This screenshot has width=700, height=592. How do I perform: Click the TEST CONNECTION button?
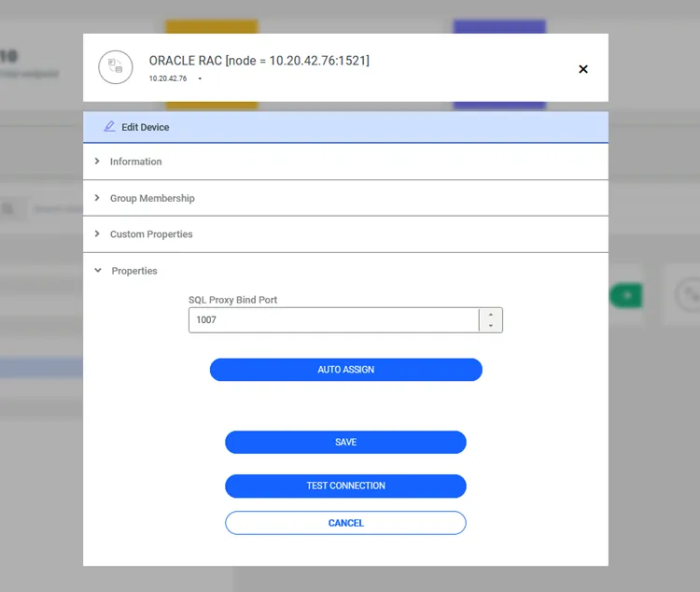click(x=345, y=486)
